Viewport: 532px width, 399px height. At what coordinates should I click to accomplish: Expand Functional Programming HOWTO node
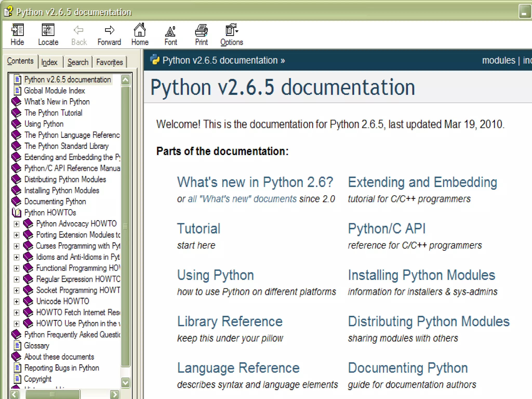(x=17, y=268)
